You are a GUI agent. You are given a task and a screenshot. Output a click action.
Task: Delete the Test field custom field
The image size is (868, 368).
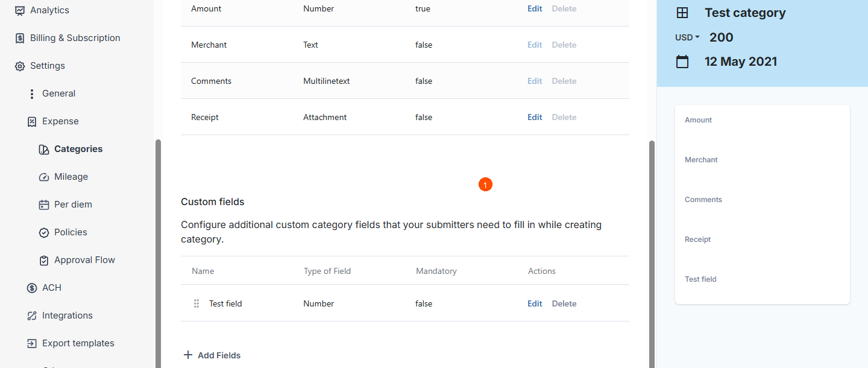click(x=564, y=303)
